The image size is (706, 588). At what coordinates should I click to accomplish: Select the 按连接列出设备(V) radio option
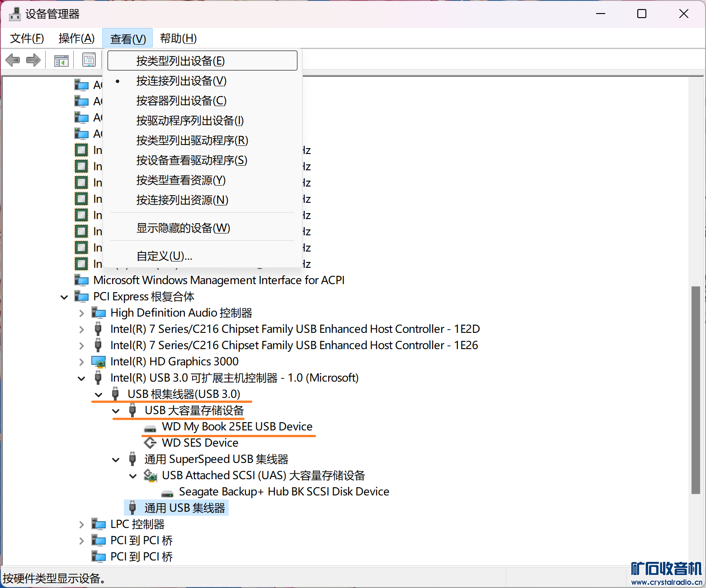[x=202, y=81]
